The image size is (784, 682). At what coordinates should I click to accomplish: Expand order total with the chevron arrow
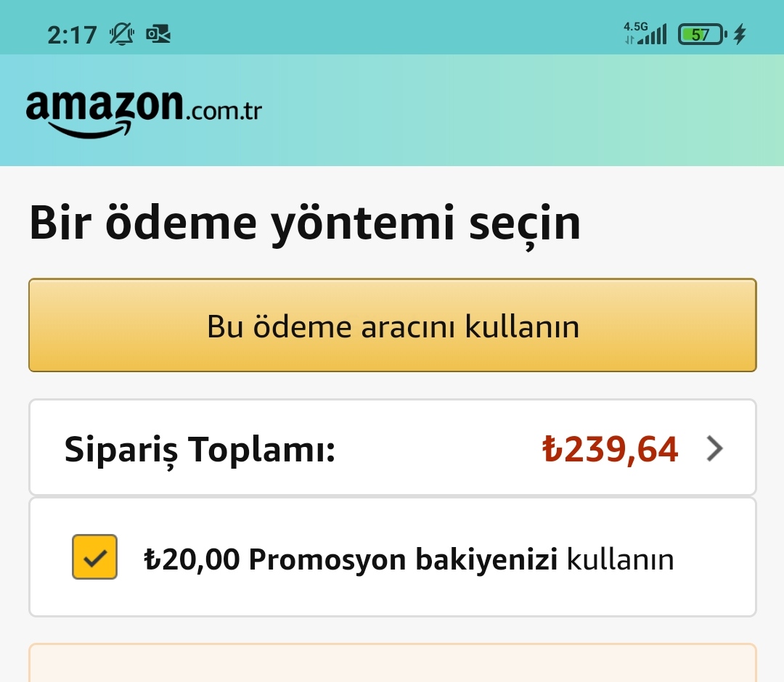(714, 448)
